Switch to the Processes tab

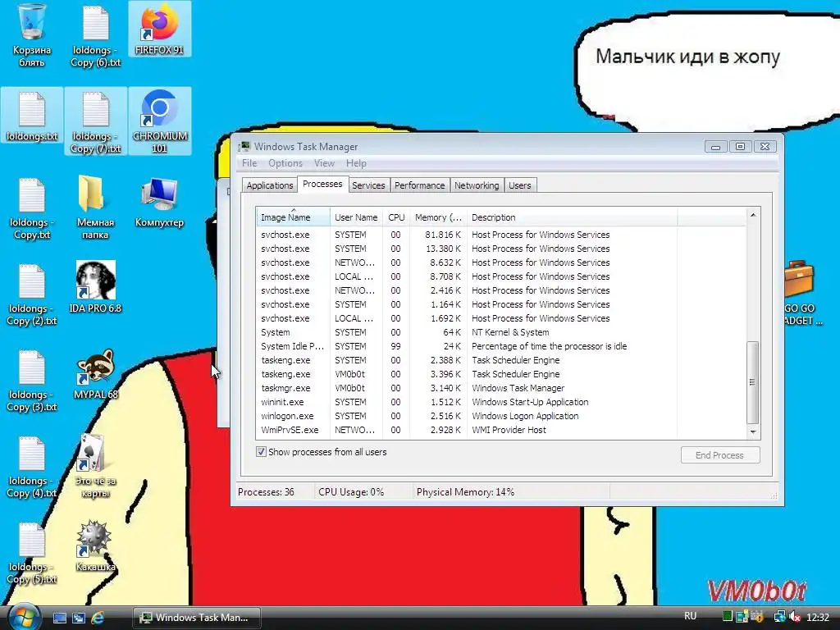tap(322, 184)
